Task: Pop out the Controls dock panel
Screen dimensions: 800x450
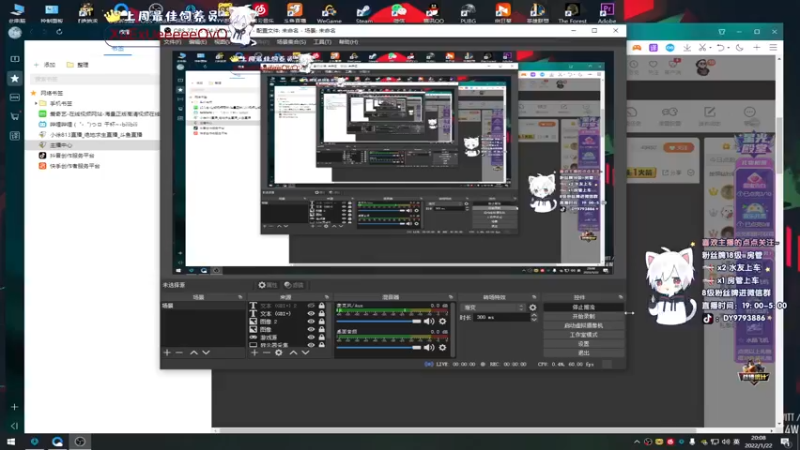Action: coord(621,297)
